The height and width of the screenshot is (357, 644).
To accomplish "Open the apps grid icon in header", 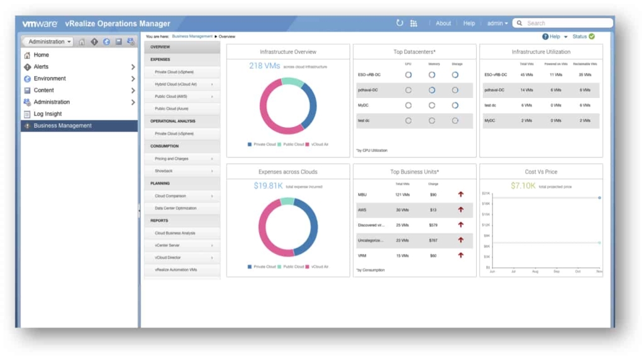I will coord(414,23).
